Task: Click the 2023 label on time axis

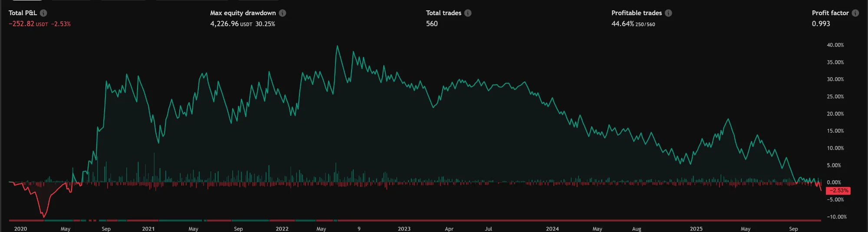Action: tap(404, 229)
